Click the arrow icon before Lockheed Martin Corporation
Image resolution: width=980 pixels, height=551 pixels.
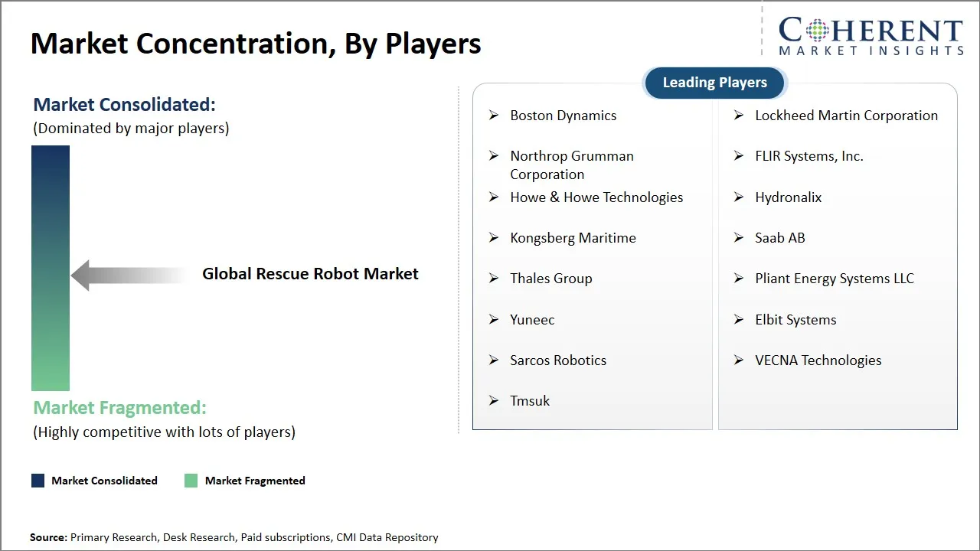pyautogui.click(x=738, y=115)
